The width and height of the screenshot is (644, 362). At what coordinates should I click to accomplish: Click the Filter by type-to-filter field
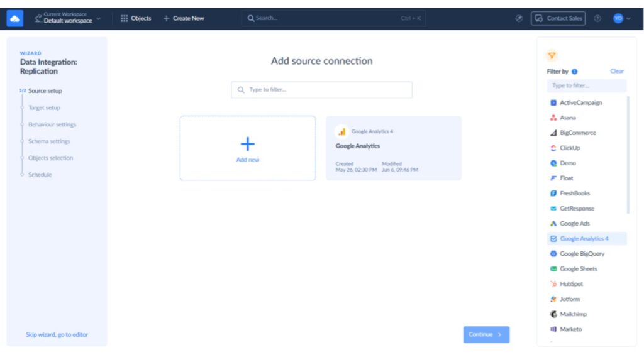pyautogui.click(x=587, y=85)
